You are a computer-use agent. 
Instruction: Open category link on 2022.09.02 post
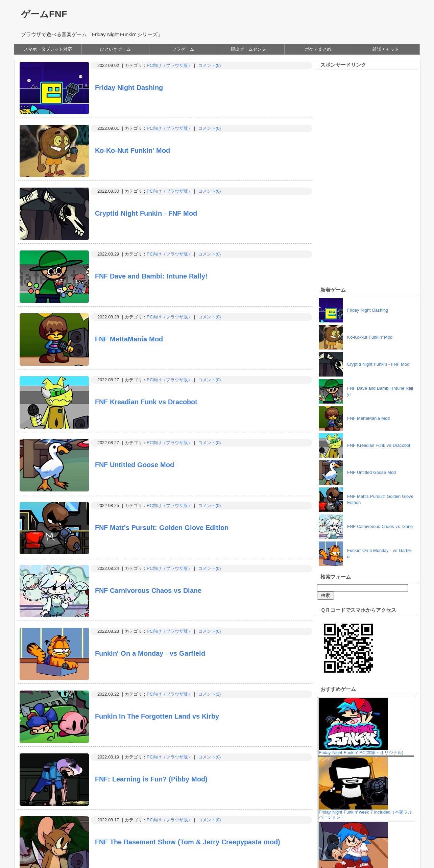pyautogui.click(x=169, y=66)
